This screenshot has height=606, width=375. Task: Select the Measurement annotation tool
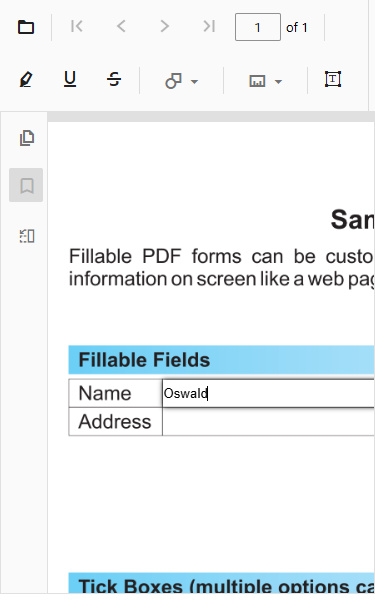[x=257, y=81]
